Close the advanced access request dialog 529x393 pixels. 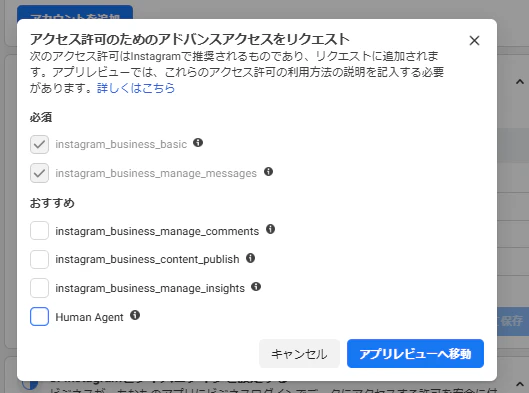tap(474, 41)
